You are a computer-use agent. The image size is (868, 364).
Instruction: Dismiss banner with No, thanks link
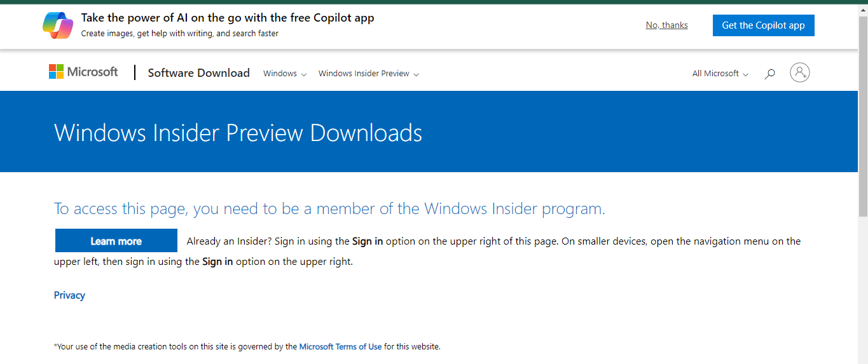(x=666, y=25)
